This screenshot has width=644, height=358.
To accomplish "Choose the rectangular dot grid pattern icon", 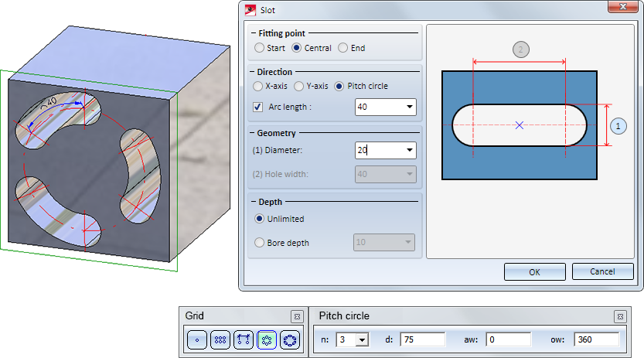I will (220, 340).
